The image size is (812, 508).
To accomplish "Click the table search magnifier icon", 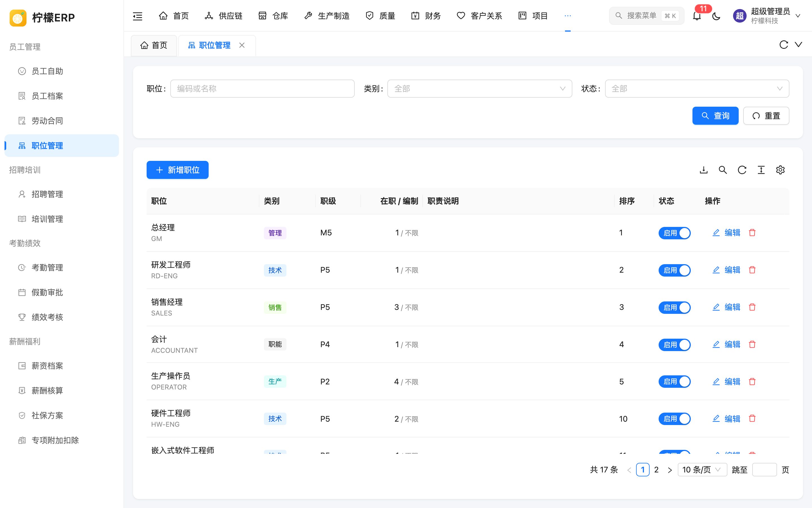I will coord(723,170).
